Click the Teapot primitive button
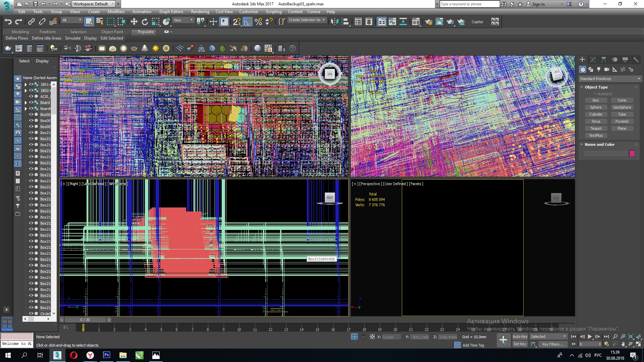644x362 pixels. [x=596, y=128]
